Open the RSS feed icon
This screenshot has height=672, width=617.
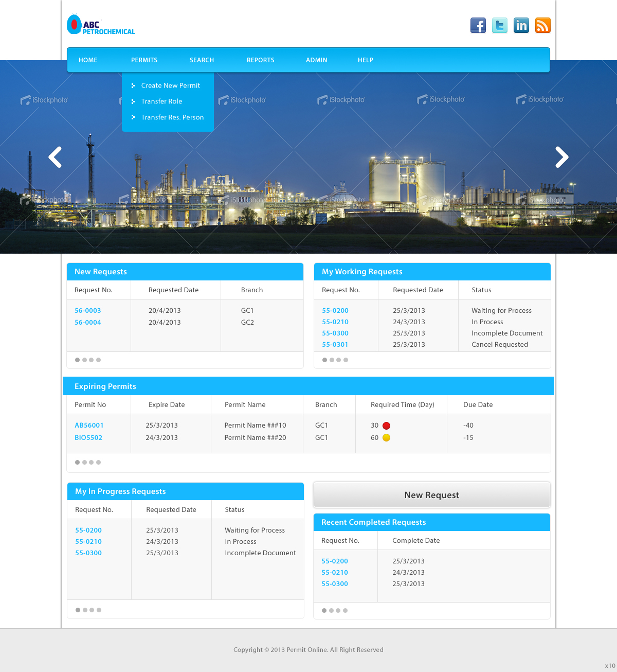pyautogui.click(x=542, y=25)
